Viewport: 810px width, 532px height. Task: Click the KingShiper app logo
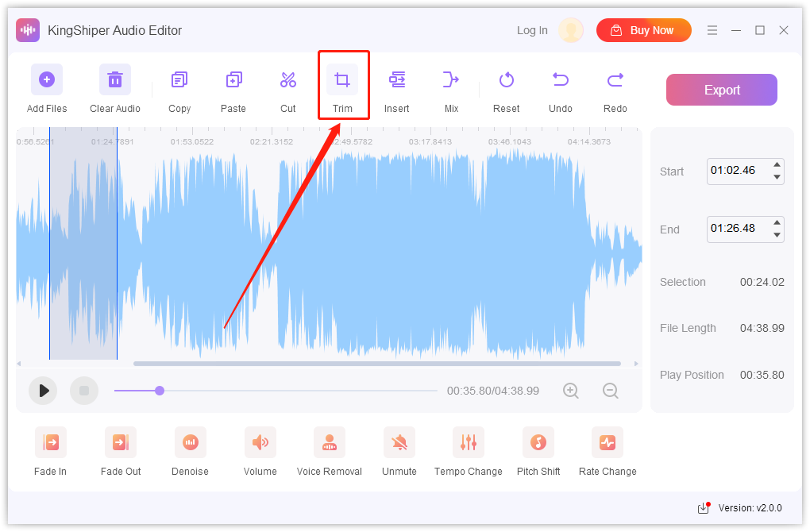28,30
